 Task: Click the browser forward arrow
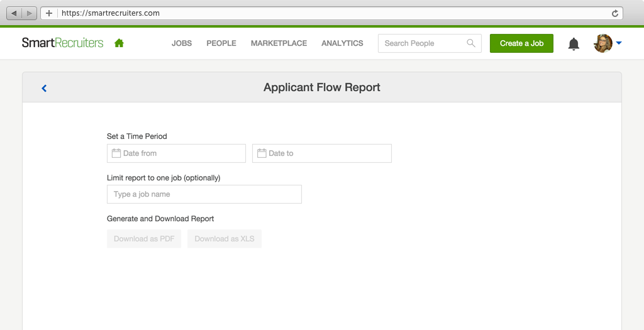click(x=29, y=13)
